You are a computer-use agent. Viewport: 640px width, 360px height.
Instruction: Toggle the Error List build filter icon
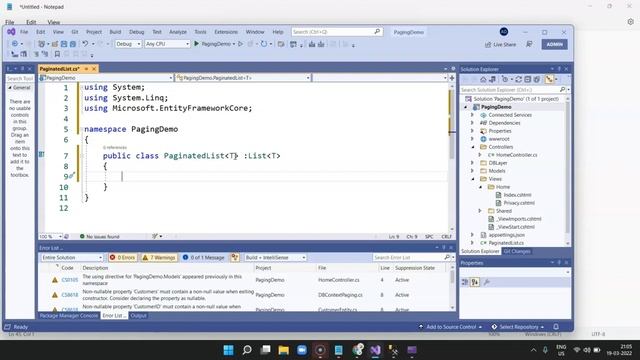[235, 258]
